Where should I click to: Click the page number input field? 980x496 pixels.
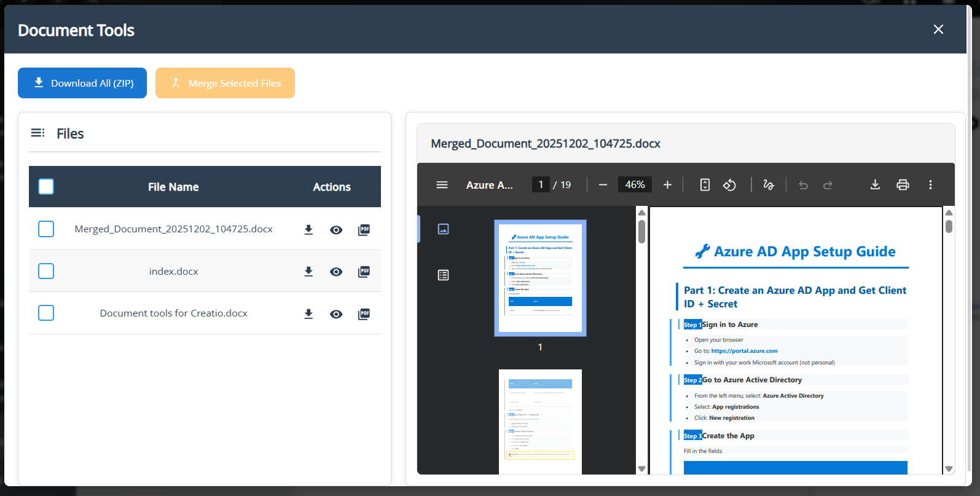(541, 185)
